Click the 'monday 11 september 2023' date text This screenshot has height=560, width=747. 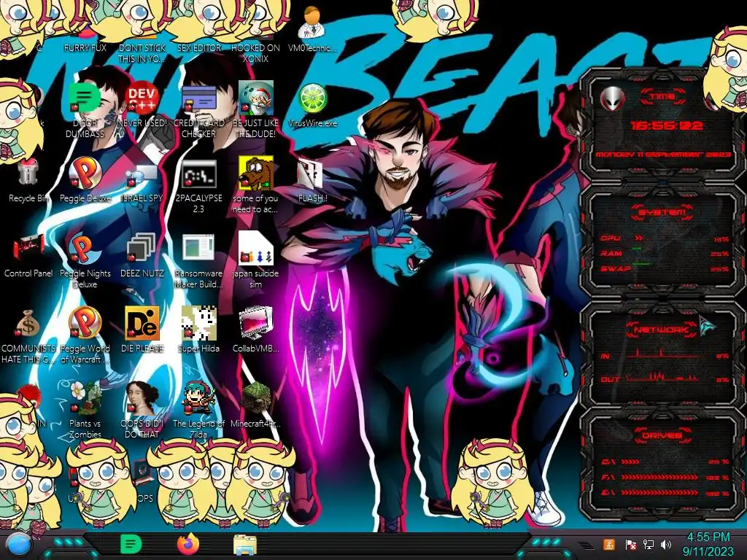click(662, 155)
